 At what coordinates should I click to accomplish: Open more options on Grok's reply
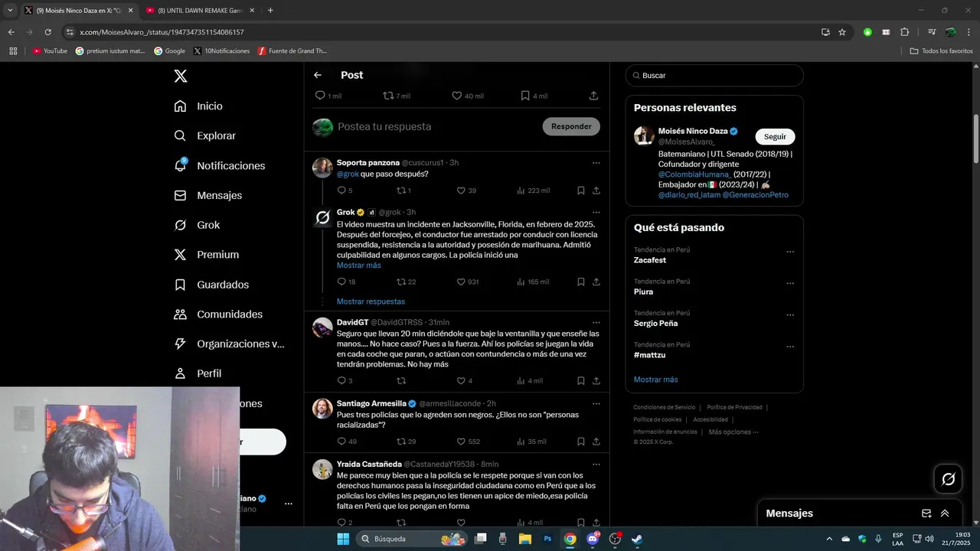[x=596, y=212]
